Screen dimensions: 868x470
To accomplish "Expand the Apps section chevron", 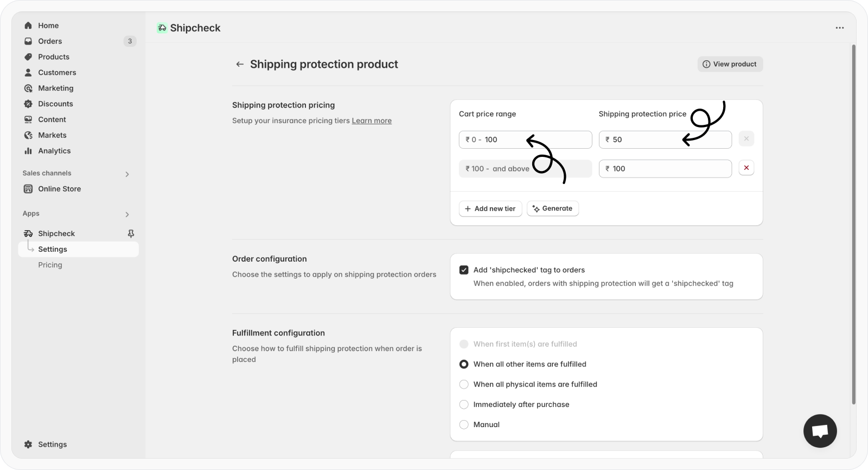I will [127, 214].
